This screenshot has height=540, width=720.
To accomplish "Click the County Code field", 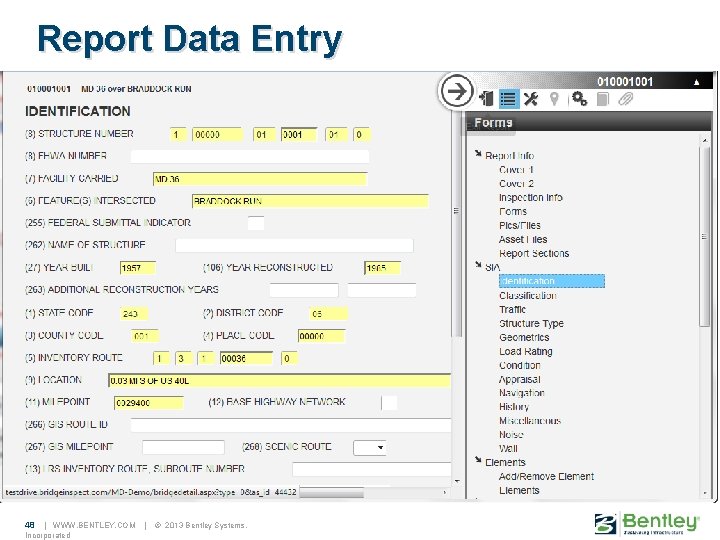I will (145, 336).
